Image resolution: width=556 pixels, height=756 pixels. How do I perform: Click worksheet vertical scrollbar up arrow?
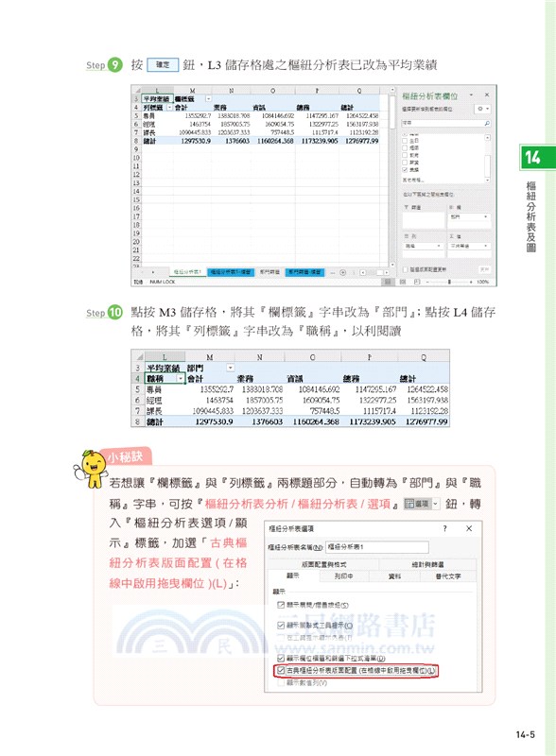(x=392, y=90)
